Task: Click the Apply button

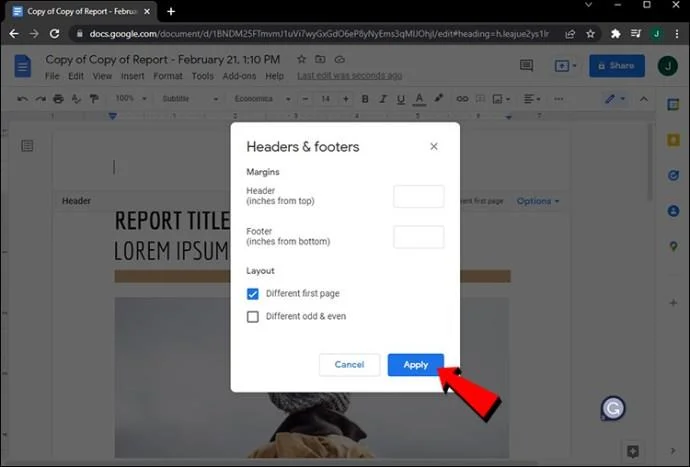Action: pos(415,365)
